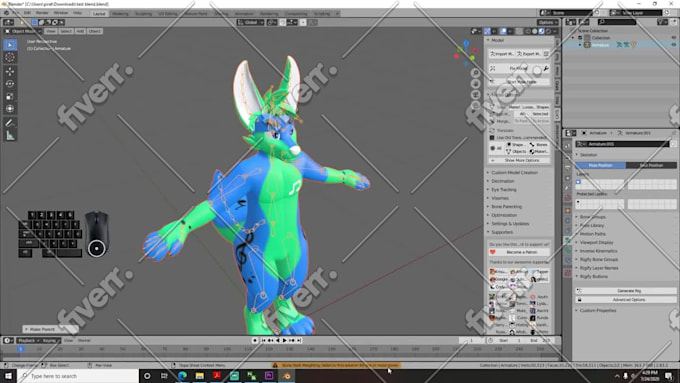Click the play reverse button
This screenshot has width=680, height=383.
[278, 340]
